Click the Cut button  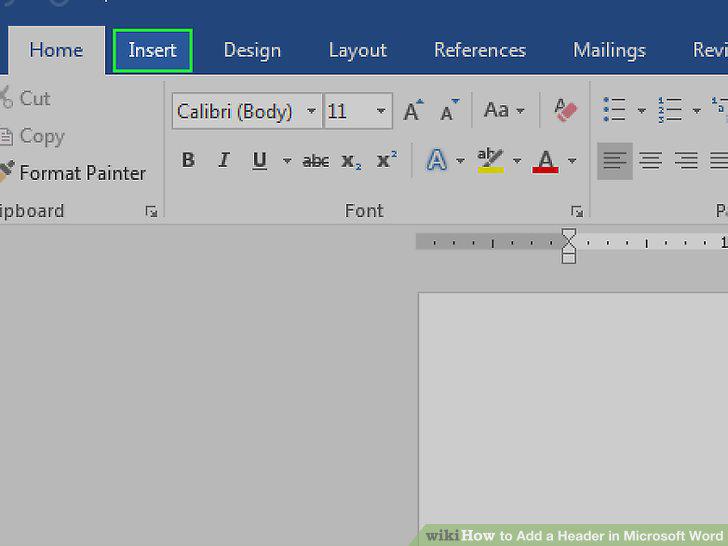point(26,98)
